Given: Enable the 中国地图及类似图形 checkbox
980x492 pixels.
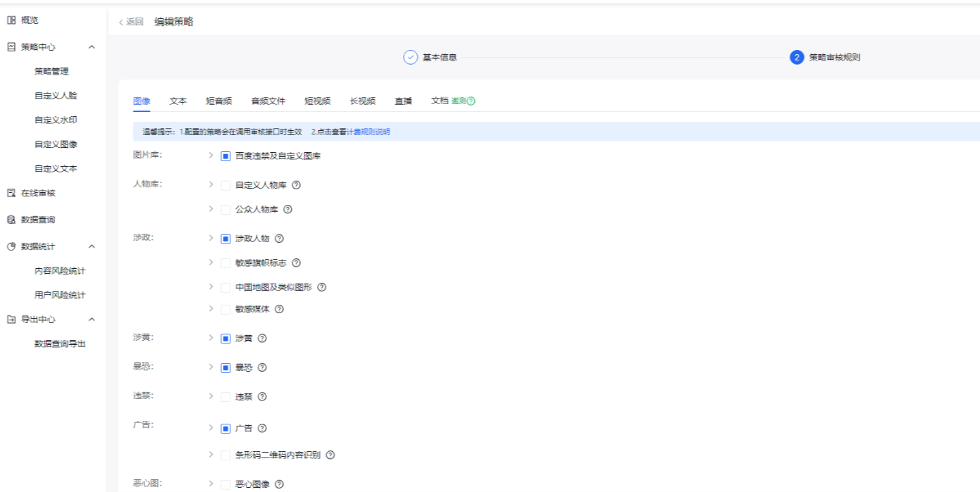Looking at the screenshot, I should tap(225, 287).
